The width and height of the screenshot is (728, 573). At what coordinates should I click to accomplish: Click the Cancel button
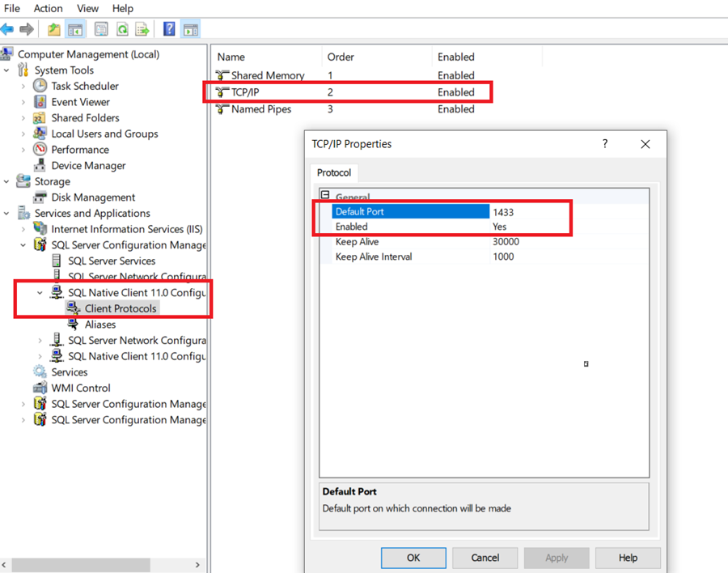point(485,557)
